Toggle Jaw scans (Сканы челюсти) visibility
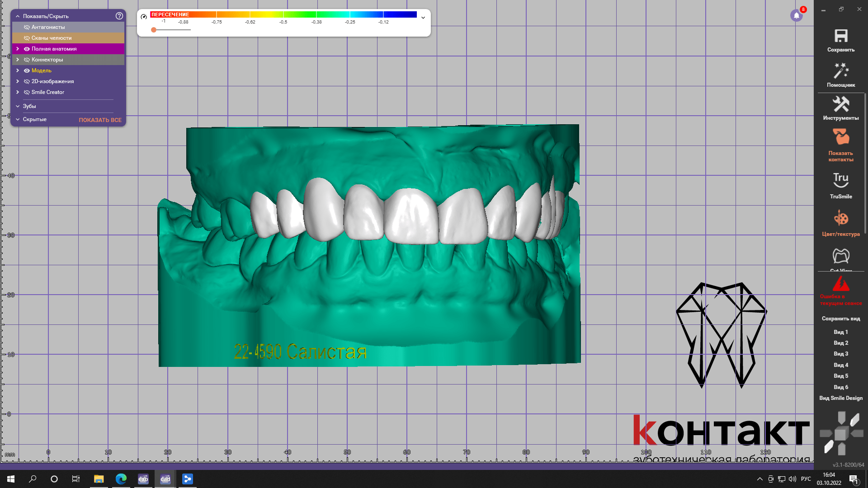The image size is (868, 488). [x=27, y=38]
